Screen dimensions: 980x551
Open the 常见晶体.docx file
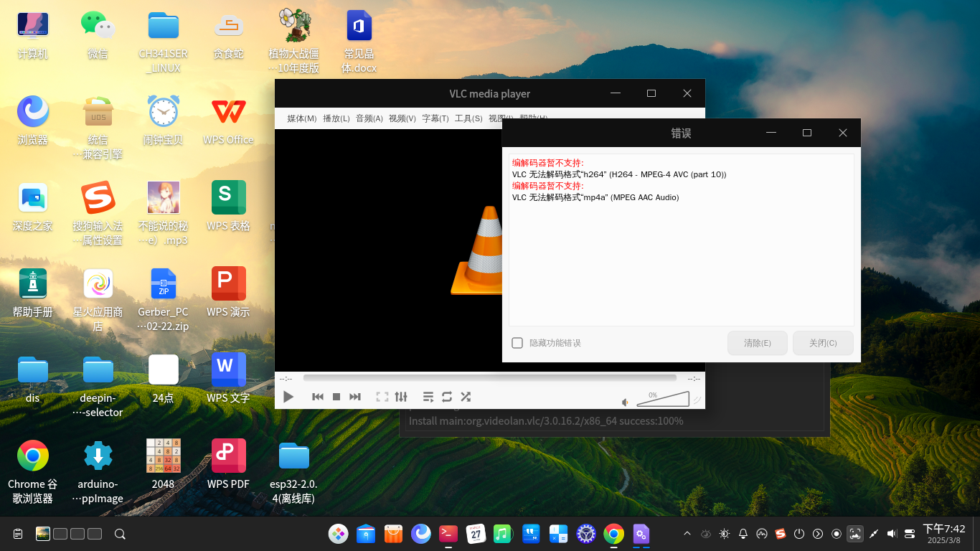click(359, 42)
